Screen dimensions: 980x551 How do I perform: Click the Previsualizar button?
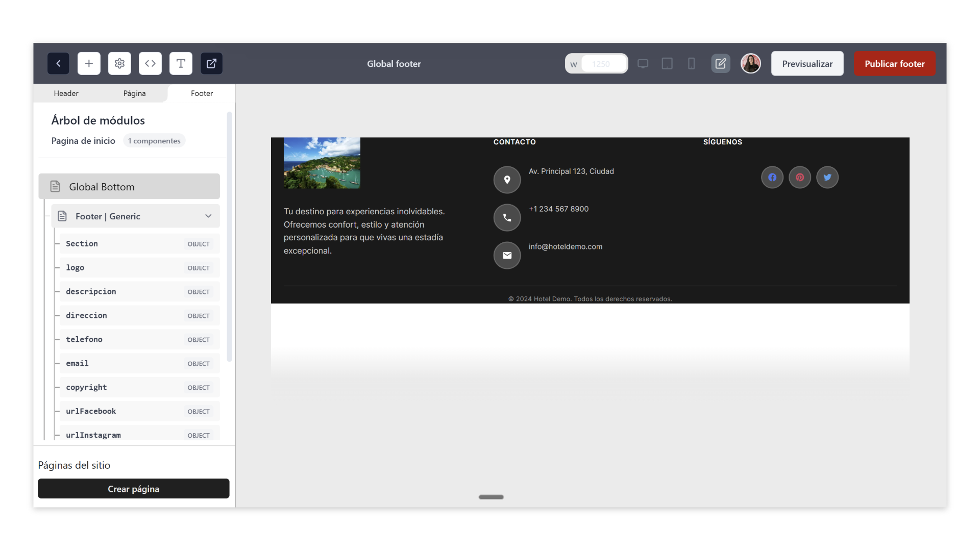tap(807, 64)
